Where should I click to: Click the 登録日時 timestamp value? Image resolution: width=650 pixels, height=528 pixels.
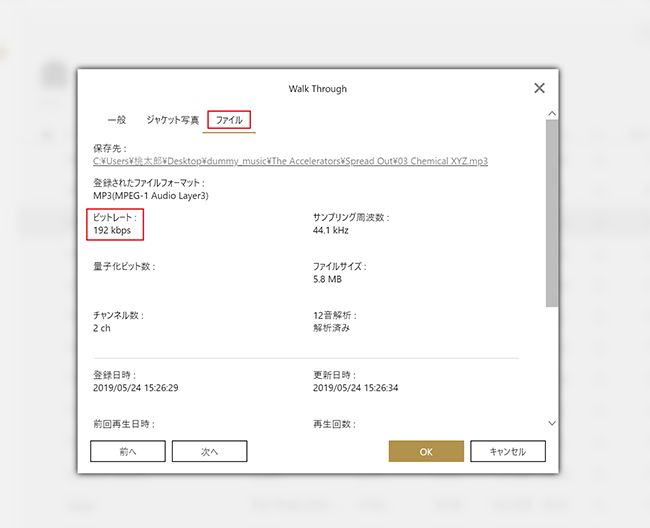coord(136,388)
